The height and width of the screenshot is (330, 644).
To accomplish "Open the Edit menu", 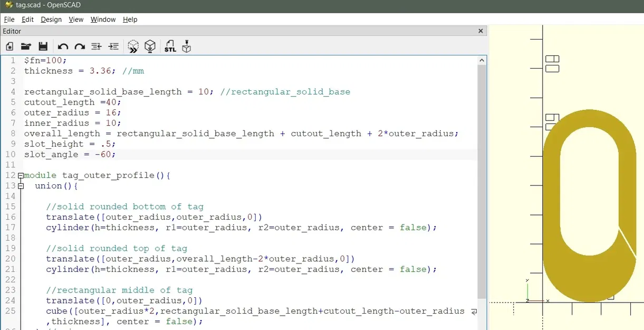I will click(27, 20).
